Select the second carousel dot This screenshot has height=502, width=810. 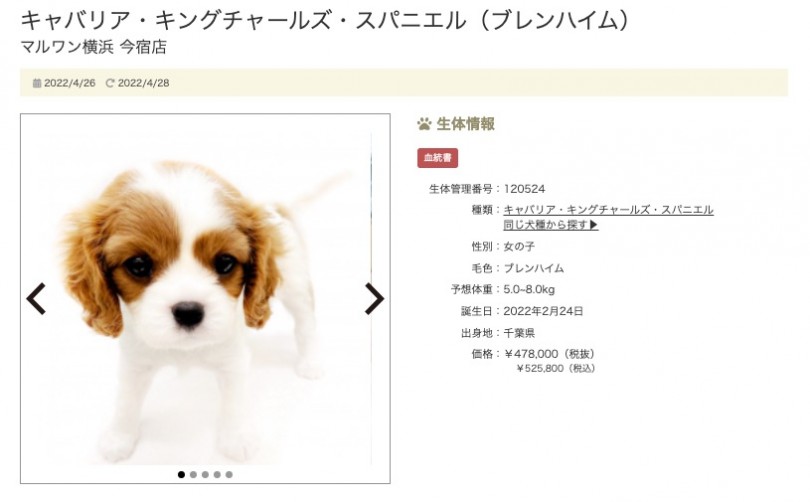point(193,475)
